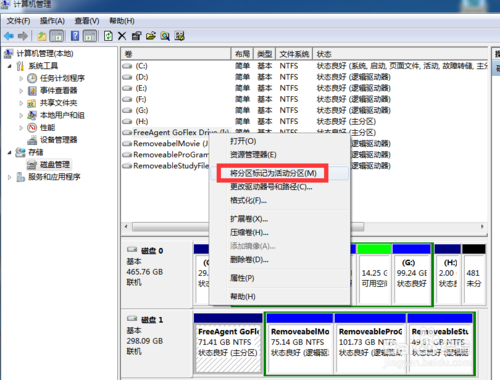Click the Up one level folder icon
Viewport: 500px width, 380px height.
[42, 36]
